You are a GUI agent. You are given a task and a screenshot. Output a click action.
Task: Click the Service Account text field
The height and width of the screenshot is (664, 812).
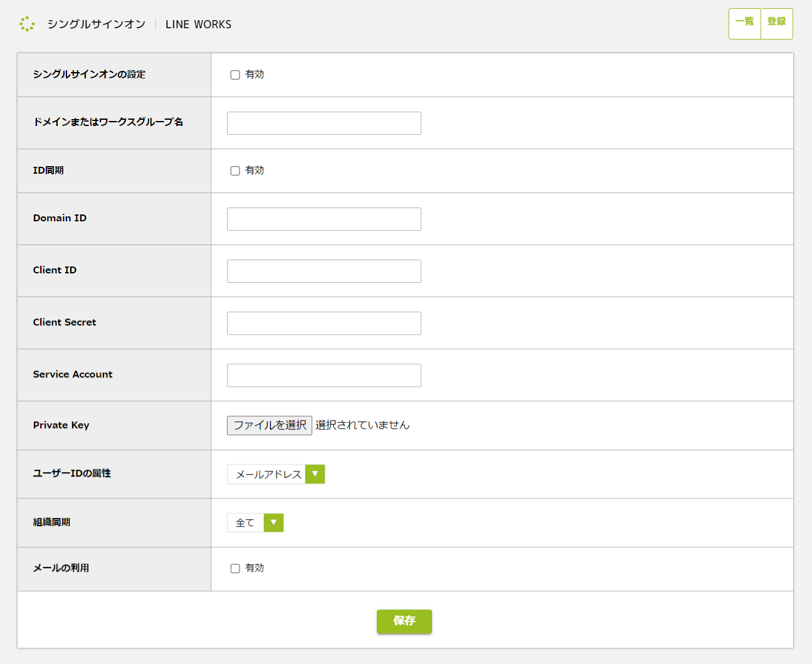pos(324,375)
